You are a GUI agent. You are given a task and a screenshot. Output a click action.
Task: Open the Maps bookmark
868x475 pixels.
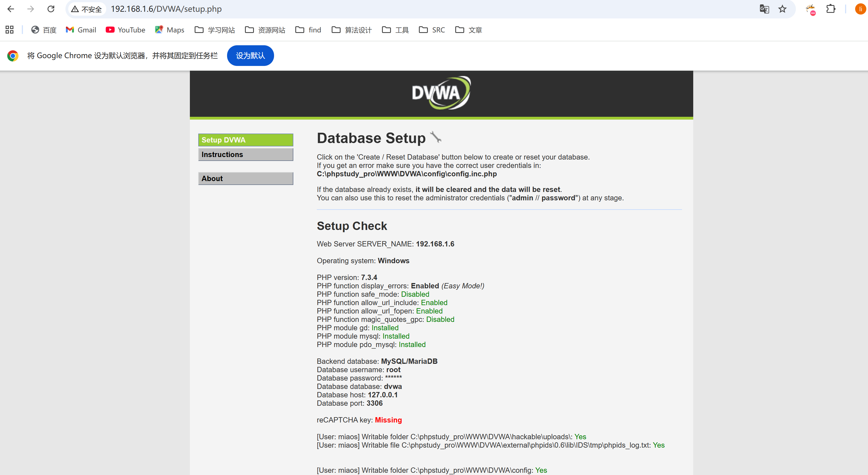[169, 30]
